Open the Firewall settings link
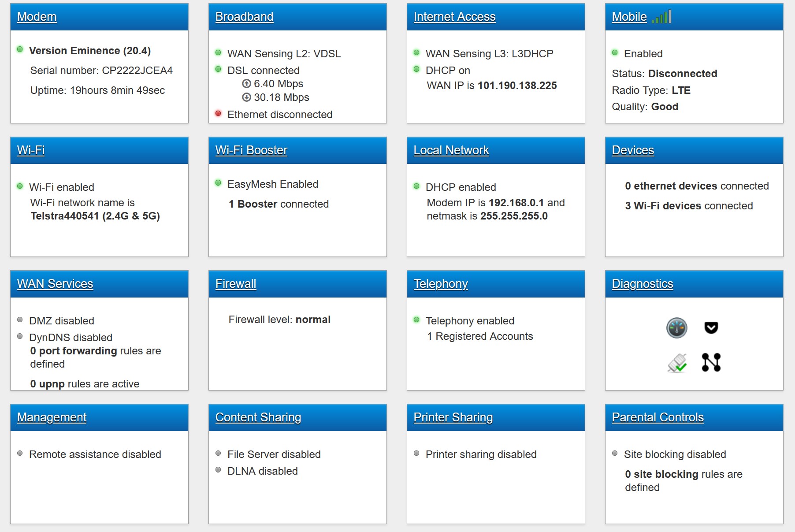Image resolution: width=795 pixels, height=532 pixels. click(235, 284)
